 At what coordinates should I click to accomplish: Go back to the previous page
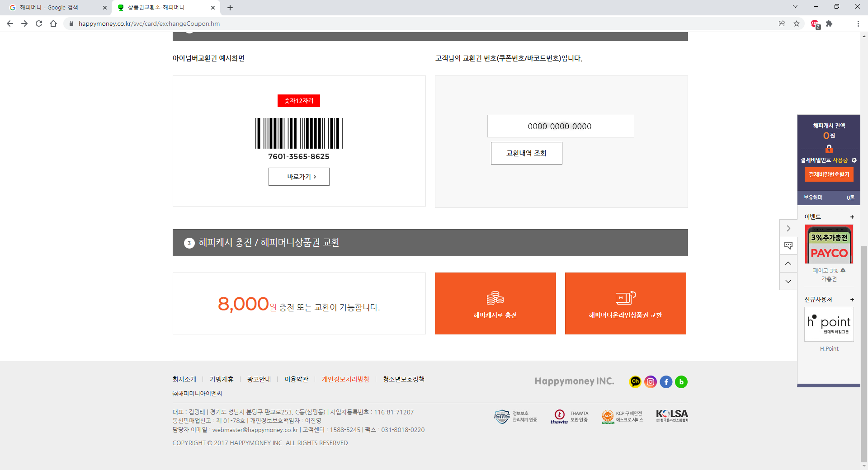10,23
